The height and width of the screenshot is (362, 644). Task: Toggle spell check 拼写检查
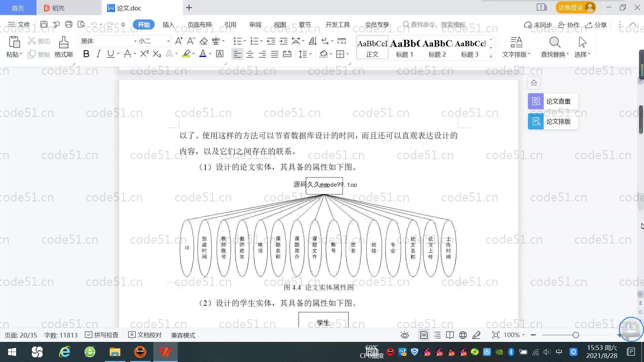pos(102,335)
